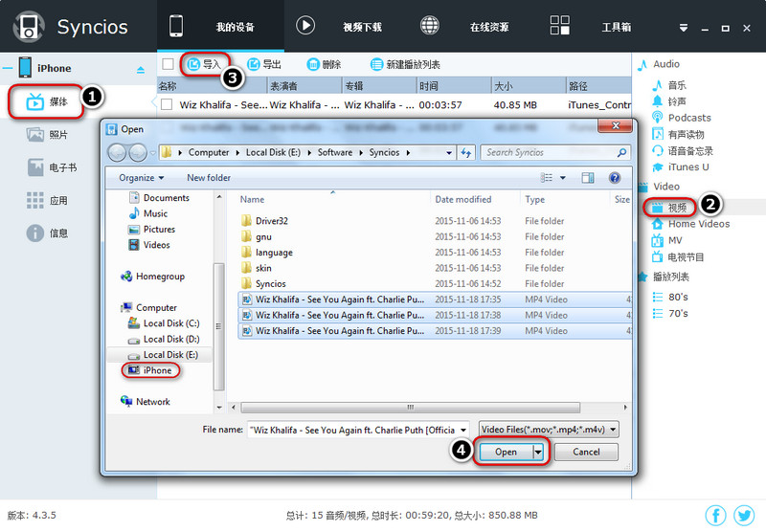
Task: Open Syncios Facebook page icon
Action: click(715, 516)
